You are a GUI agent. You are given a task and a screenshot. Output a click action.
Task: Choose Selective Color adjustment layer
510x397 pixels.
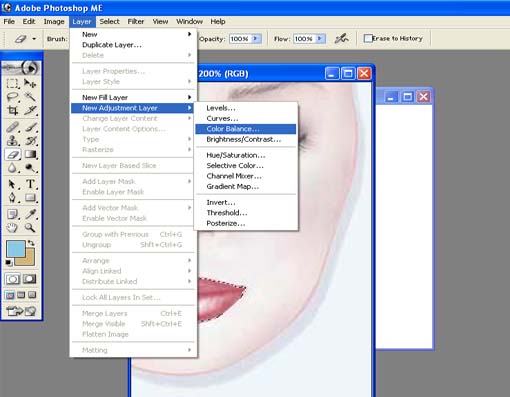(x=246, y=166)
